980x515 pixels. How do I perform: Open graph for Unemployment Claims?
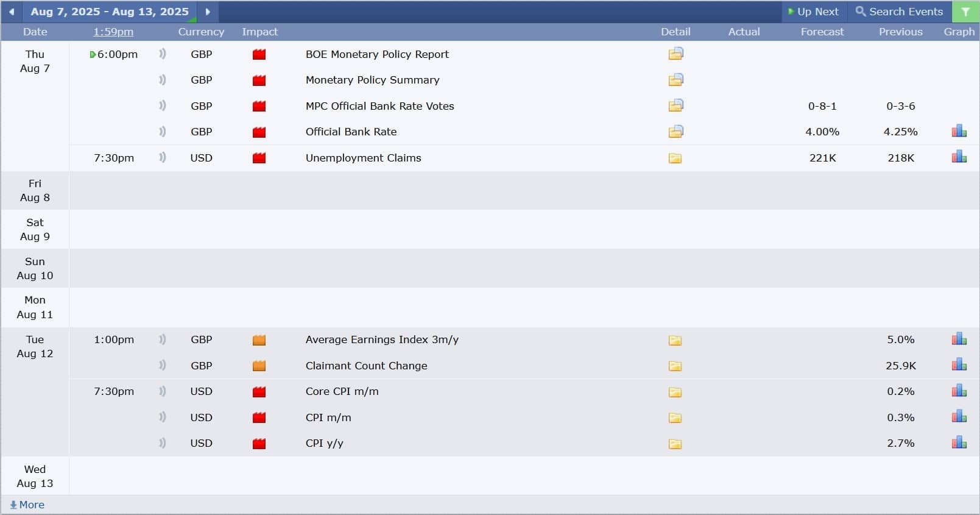[959, 157]
